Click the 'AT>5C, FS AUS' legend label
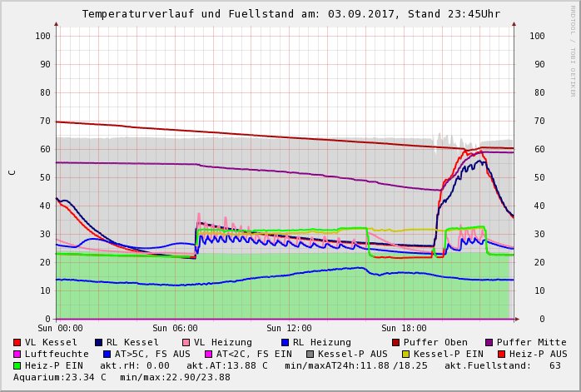This screenshot has height=392, width=581. (152, 354)
